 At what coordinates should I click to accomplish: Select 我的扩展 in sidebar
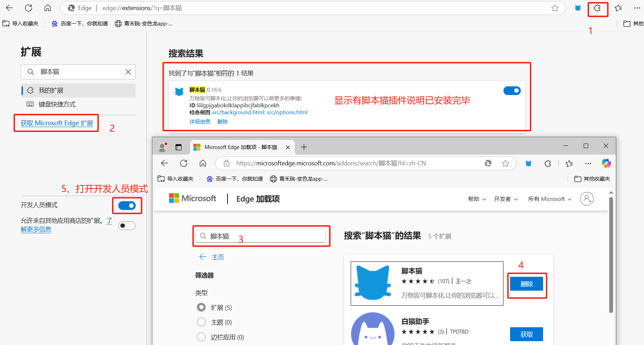(x=79, y=91)
